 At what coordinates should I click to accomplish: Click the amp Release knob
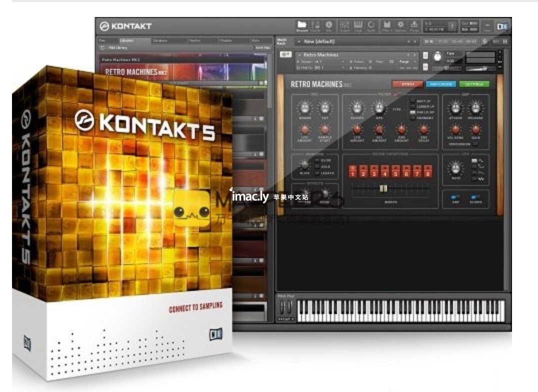(x=475, y=108)
